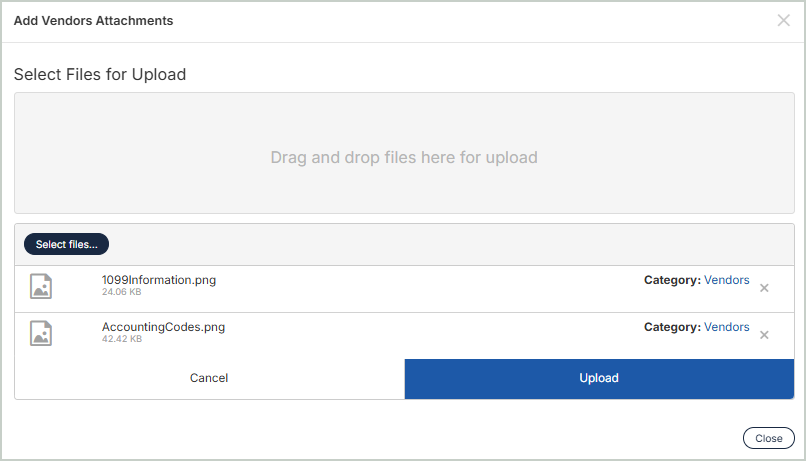Image resolution: width=806 pixels, height=461 pixels.
Task: Click the 42.42 KB file size text
Action: [x=121, y=340]
